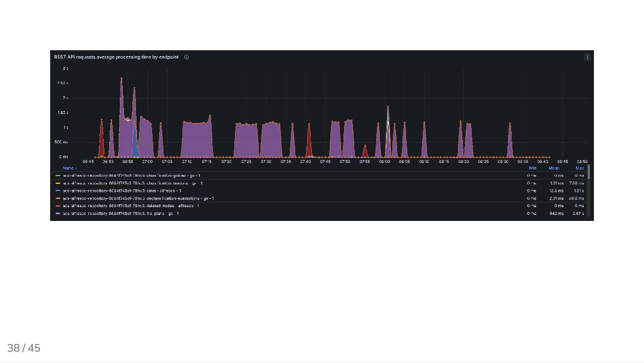Image resolution: width=644 pixels, height=363 pixels.
Task: Sort the legend by Max column
Action: 580,168
